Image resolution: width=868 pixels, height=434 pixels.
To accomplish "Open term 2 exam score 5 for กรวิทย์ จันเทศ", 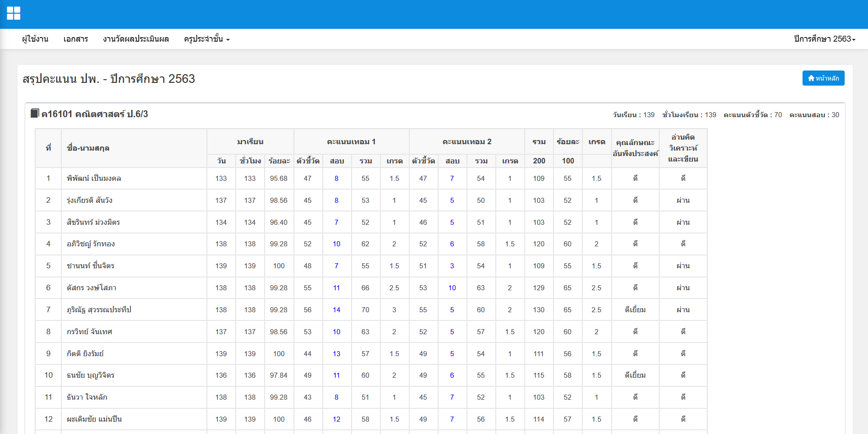I will (452, 332).
